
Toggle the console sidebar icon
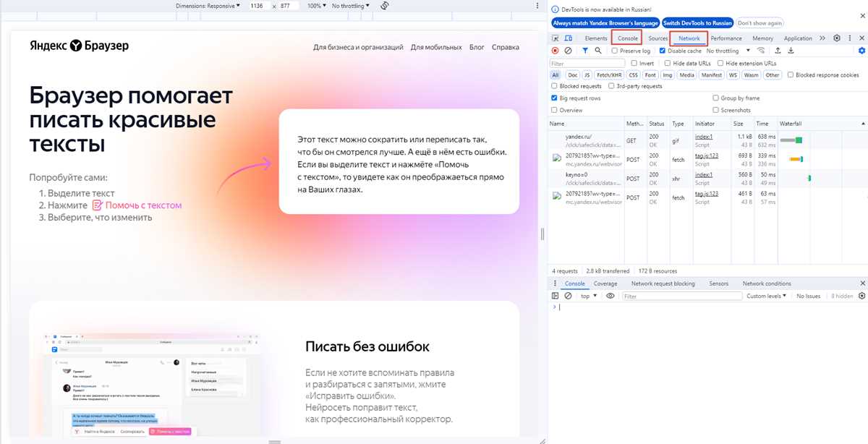pyautogui.click(x=556, y=296)
